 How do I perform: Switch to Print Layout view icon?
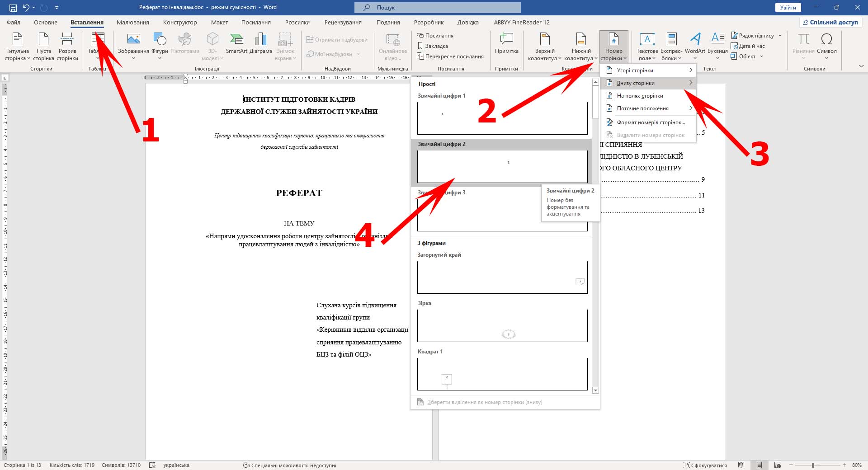(759, 465)
